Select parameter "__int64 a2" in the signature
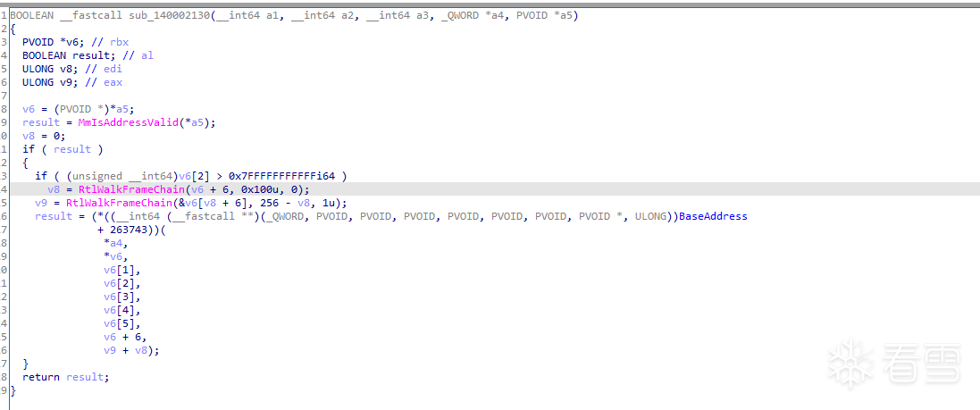980x410 pixels. (322, 15)
